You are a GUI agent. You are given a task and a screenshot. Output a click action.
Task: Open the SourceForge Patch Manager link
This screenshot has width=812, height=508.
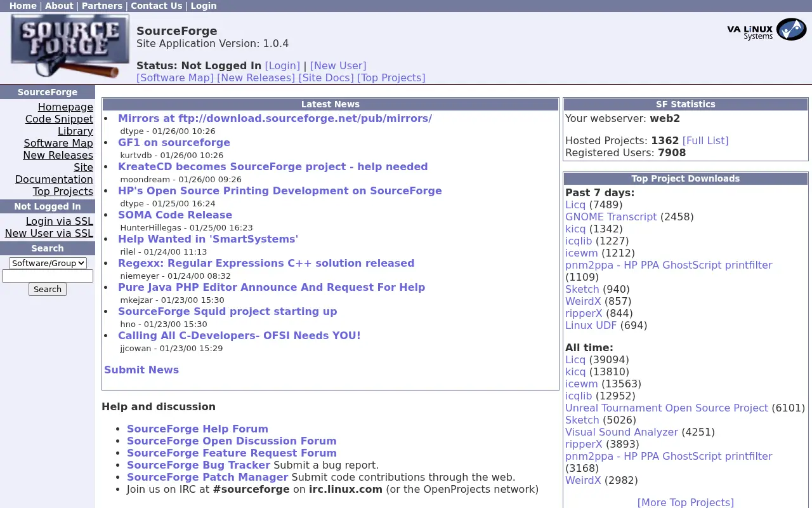tap(207, 477)
